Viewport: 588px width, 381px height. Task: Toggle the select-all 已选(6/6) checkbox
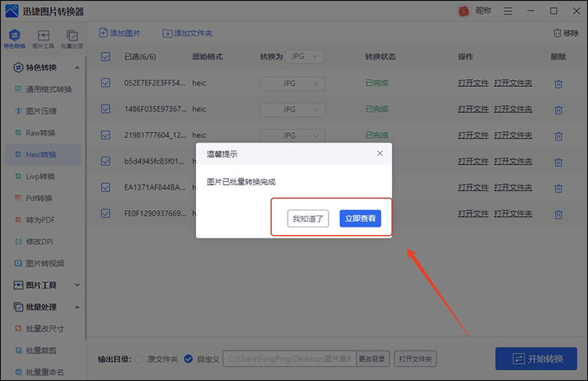point(106,56)
